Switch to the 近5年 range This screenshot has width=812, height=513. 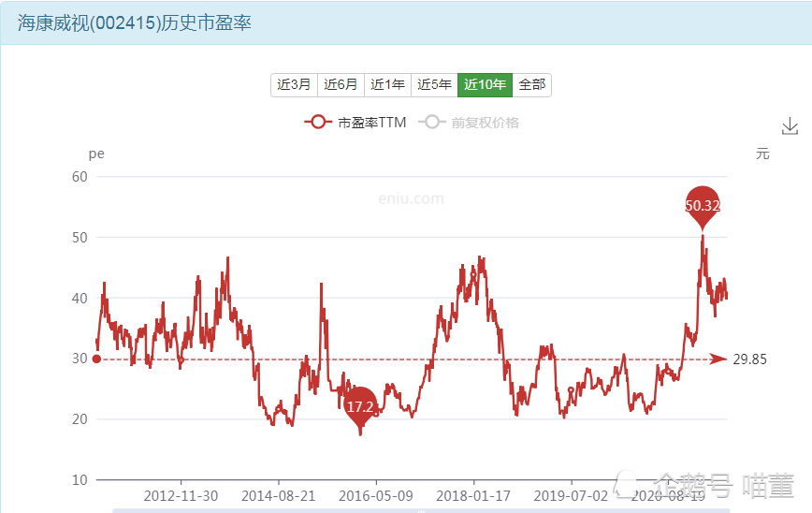434,85
